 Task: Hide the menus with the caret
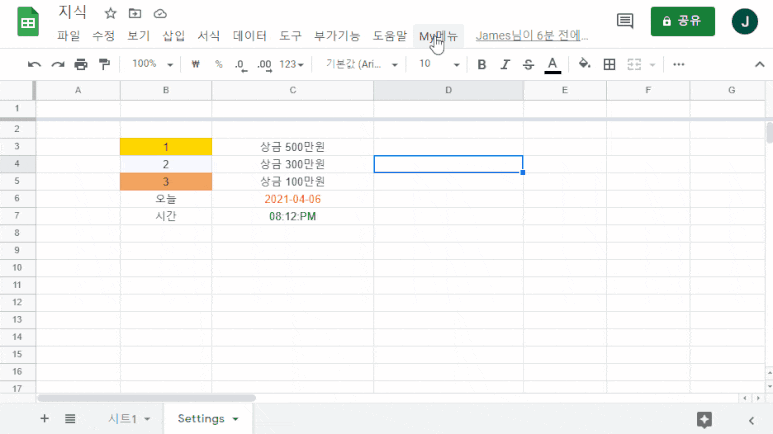[760, 65]
